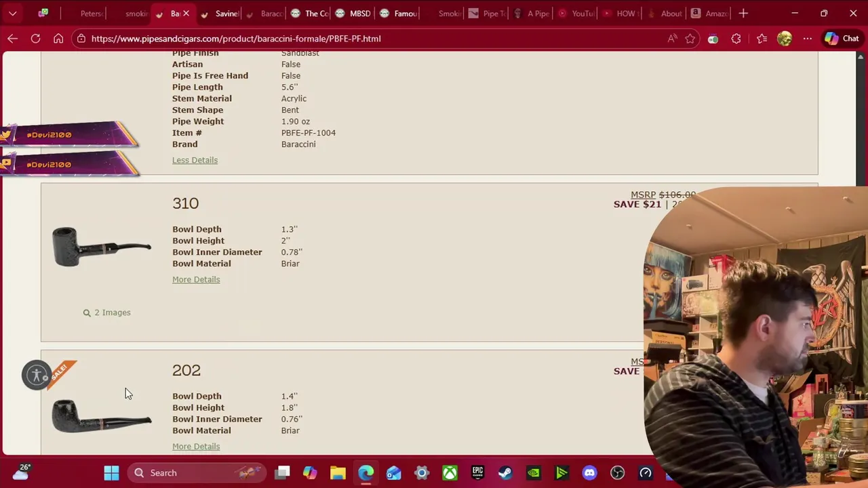Switch to the About tab
The image size is (868, 488).
[666, 13]
